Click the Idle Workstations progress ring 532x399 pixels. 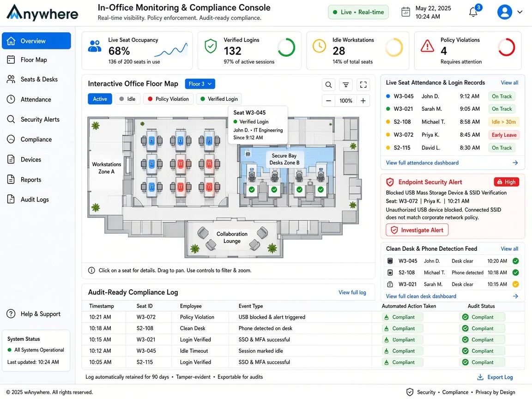[394, 47]
